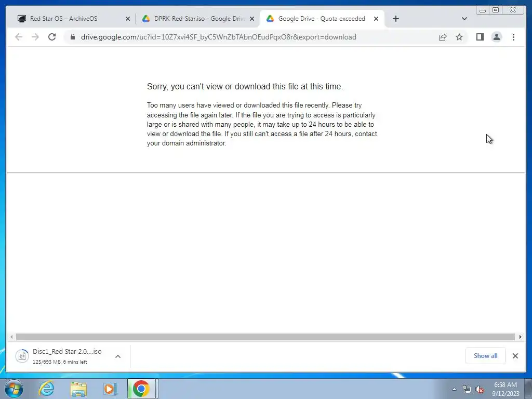Open the network status tray icon

[x=467, y=390]
